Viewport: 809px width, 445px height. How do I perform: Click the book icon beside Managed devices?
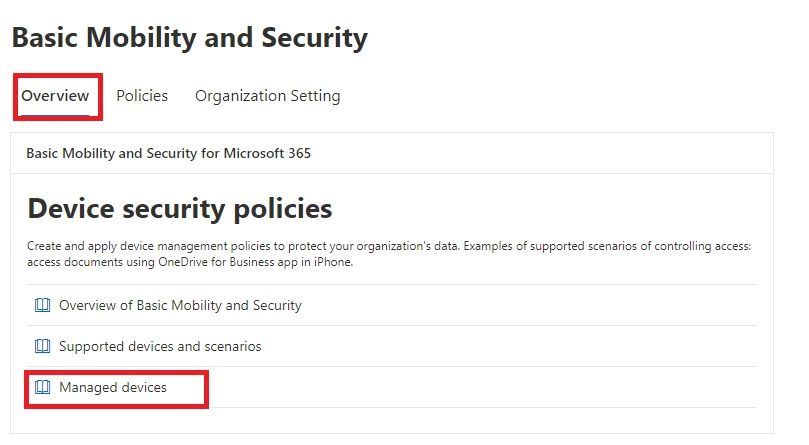coord(42,387)
